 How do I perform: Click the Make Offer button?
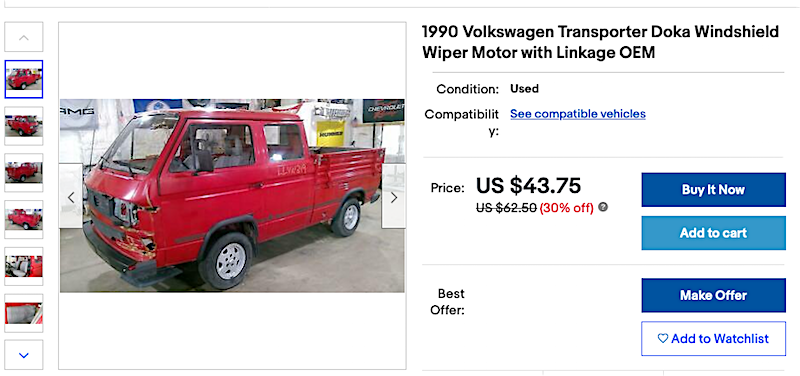(x=713, y=295)
